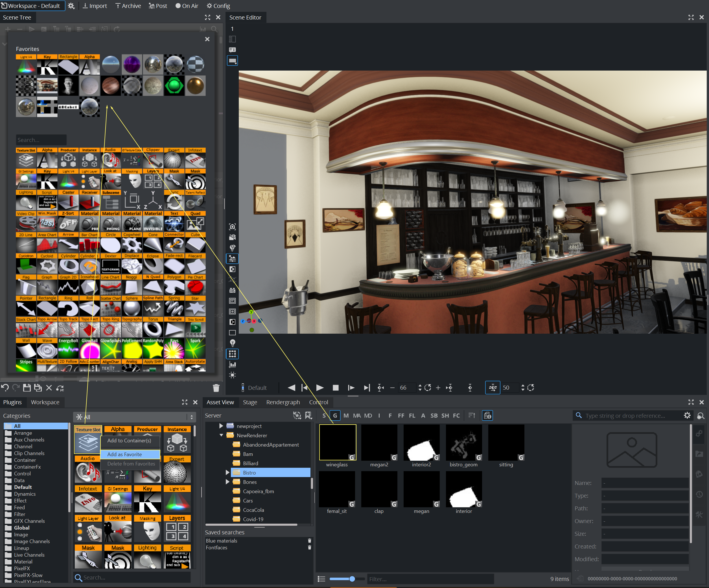Toggle the MD asset filter
This screenshot has height=588, width=709.
click(x=368, y=416)
